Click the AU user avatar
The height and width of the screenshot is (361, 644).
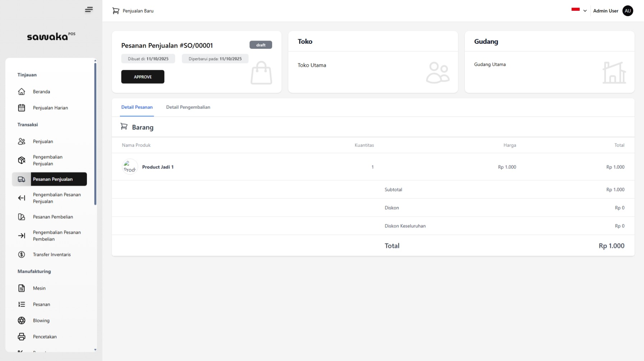tap(627, 11)
